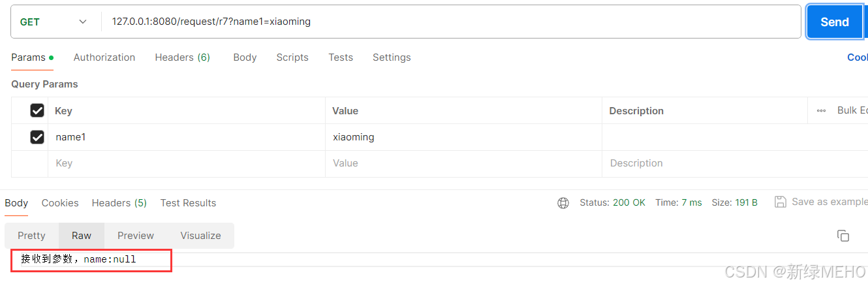Click the Send button
Viewport: 868px width, 286px height.
pyautogui.click(x=835, y=22)
